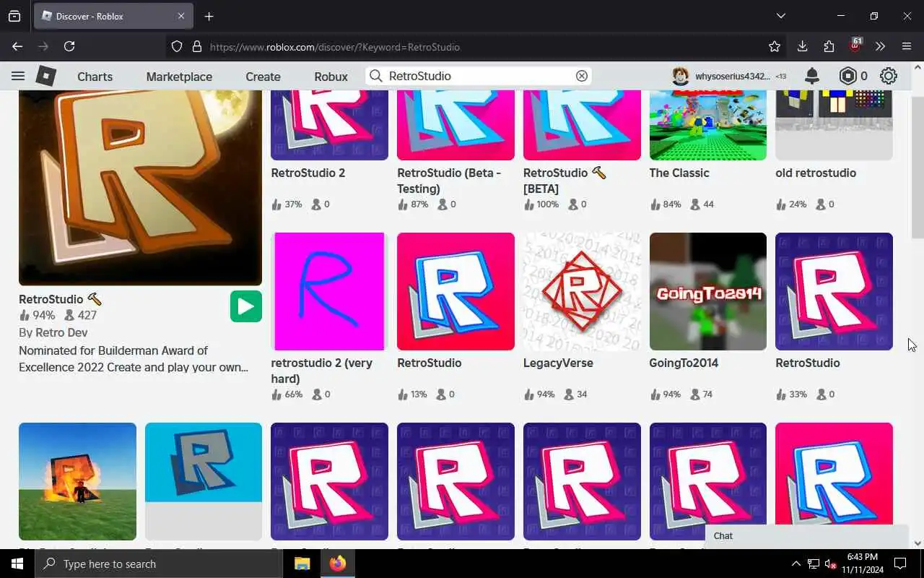
Task: Open the old retrostudio game title
Action: pyautogui.click(x=816, y=173)
